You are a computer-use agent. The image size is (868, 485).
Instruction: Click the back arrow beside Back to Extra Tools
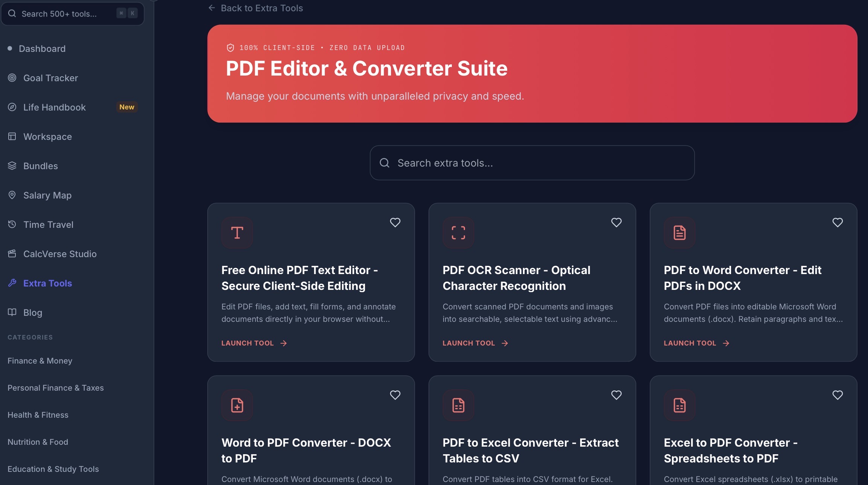click(212, 8)
